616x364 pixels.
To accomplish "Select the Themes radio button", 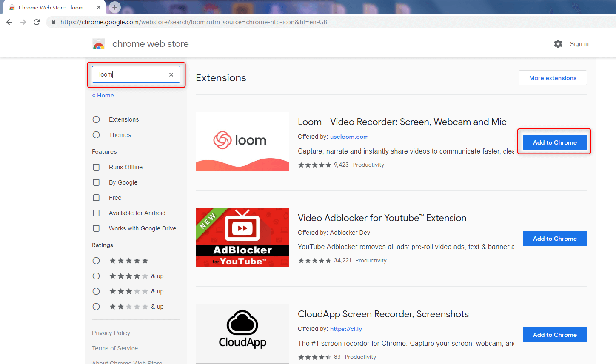I will (x=96, y=135).
